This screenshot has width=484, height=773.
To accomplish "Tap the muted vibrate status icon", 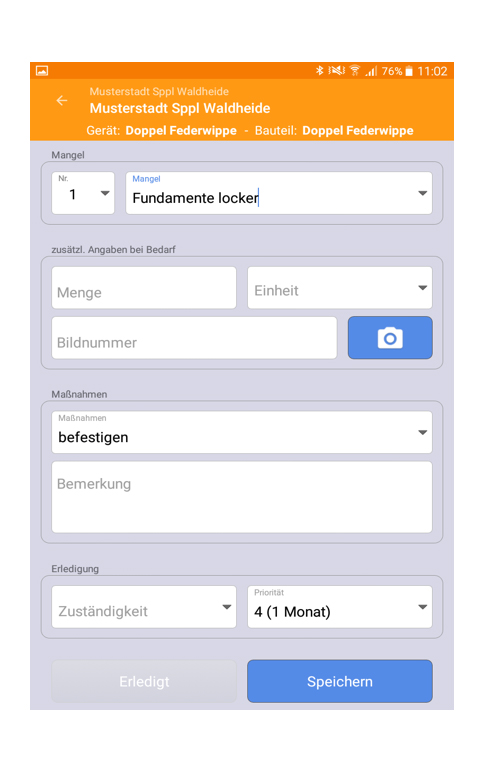I will coord(337,71).
